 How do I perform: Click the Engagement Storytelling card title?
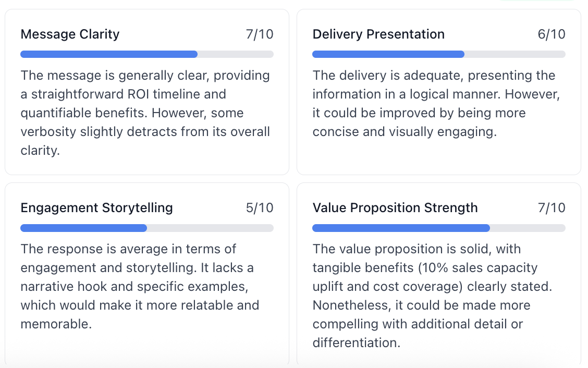[96, 208]
